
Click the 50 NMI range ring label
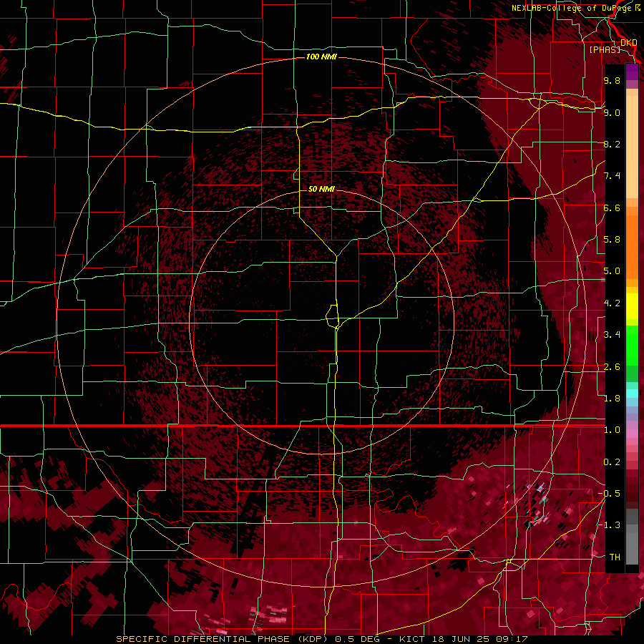[x=321, y=189]
